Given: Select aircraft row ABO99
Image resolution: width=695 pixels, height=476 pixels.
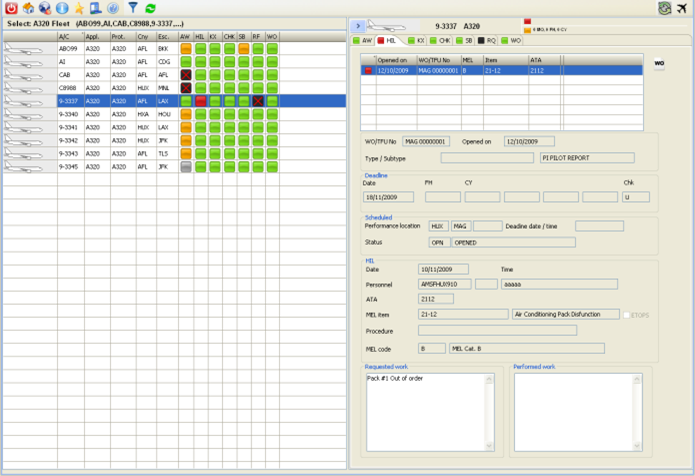Looking at the screenshot, I should pos(68,48).
